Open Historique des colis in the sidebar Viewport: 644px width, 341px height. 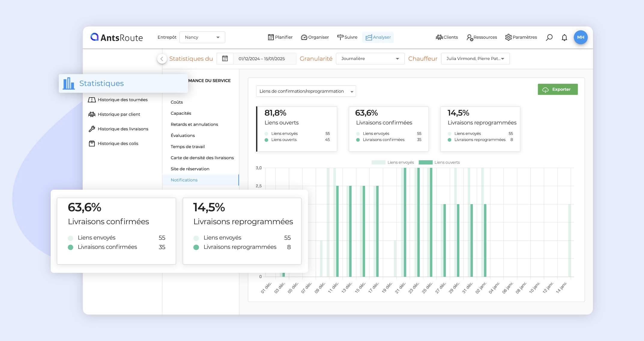(118, 143)
